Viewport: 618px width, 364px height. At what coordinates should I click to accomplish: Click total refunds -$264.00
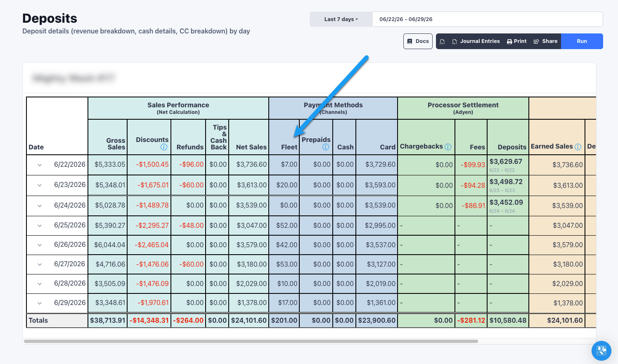(x=189, y=320)
